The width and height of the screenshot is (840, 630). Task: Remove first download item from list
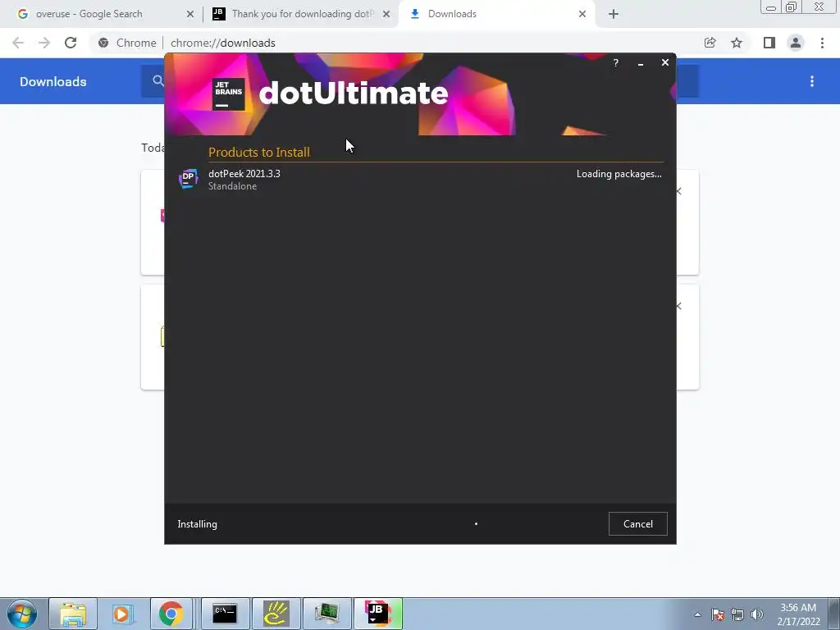pos(679,191)
